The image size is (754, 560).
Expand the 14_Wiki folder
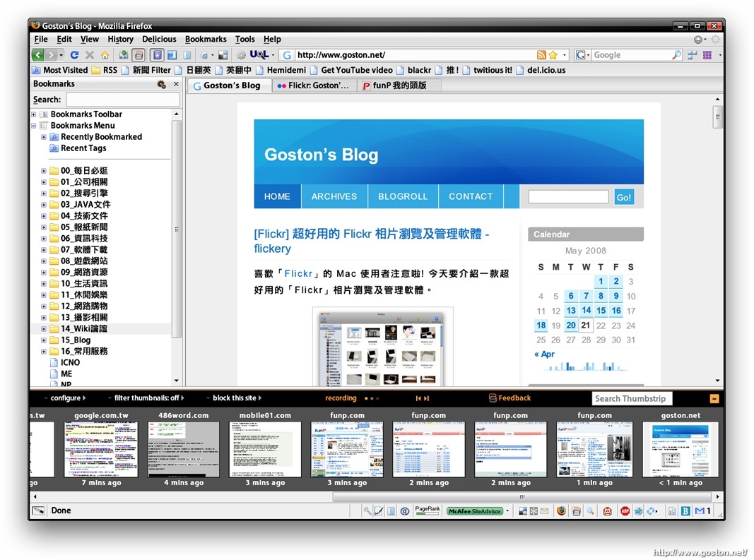(44, 329)
